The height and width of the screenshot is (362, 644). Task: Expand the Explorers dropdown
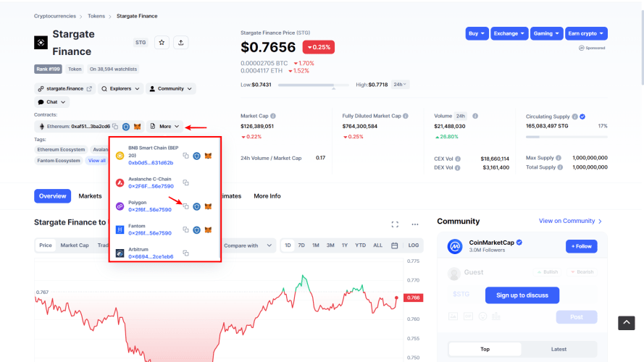pyautogui.click(x=120, y=88)
